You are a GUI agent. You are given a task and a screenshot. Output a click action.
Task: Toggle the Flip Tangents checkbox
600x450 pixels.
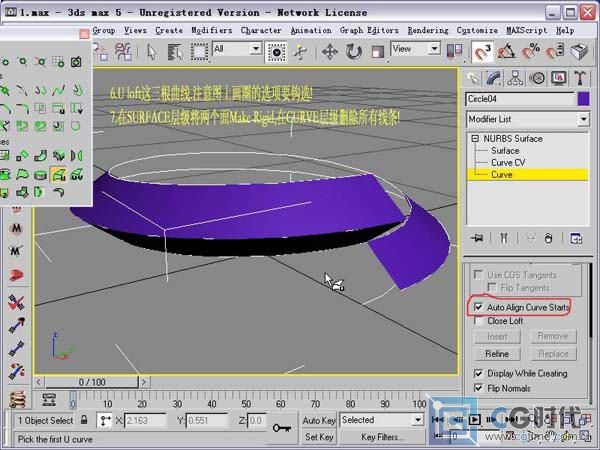click(x=492, y=287)
